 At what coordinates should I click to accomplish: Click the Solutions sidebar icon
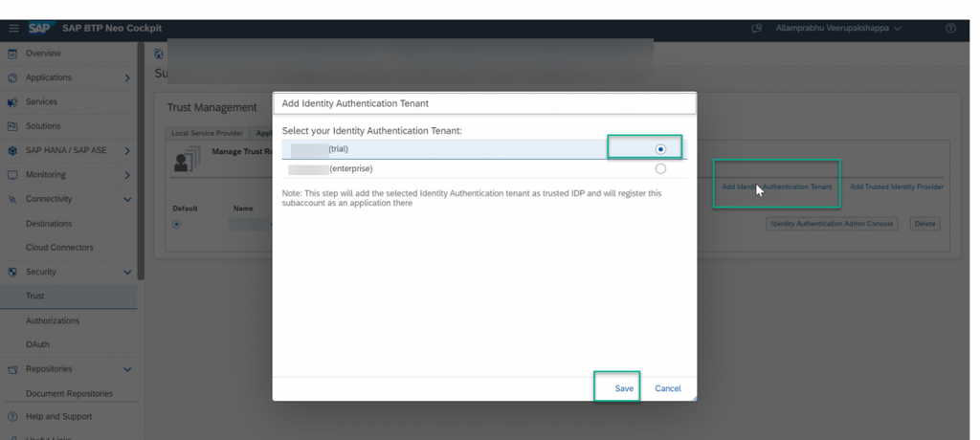(x=11, y=126)
